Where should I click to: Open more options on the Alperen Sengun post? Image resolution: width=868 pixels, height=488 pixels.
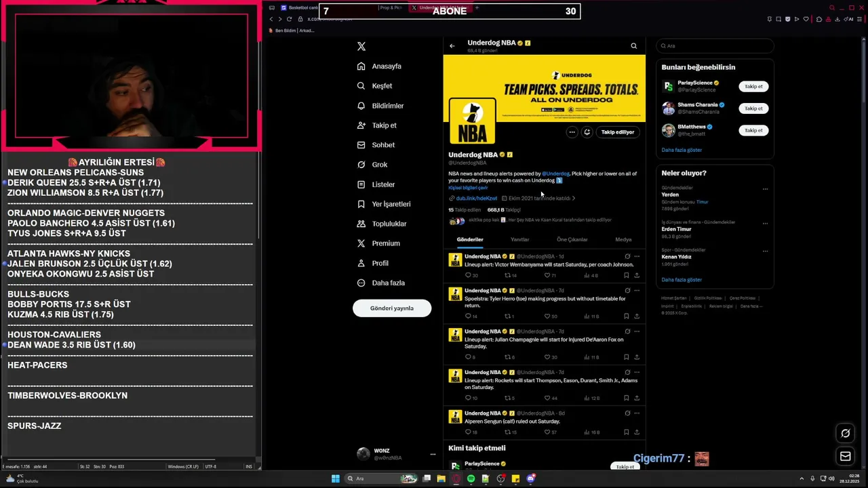(x=637, y=413)
